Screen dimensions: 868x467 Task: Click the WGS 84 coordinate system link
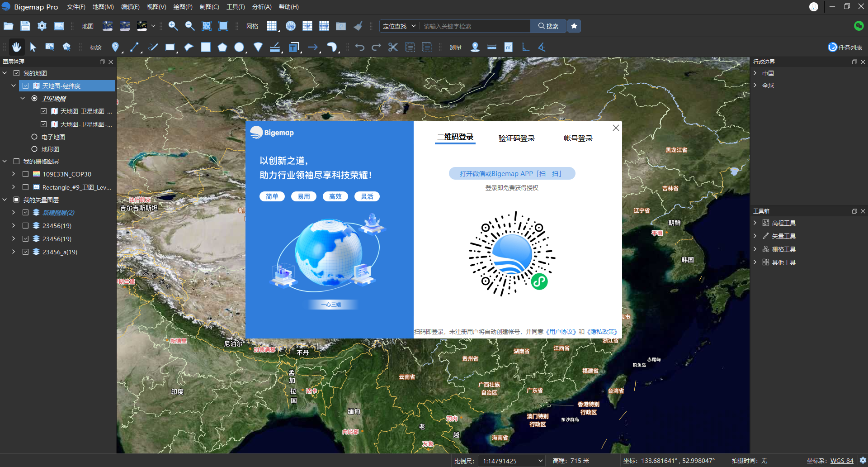coord(842,461)
